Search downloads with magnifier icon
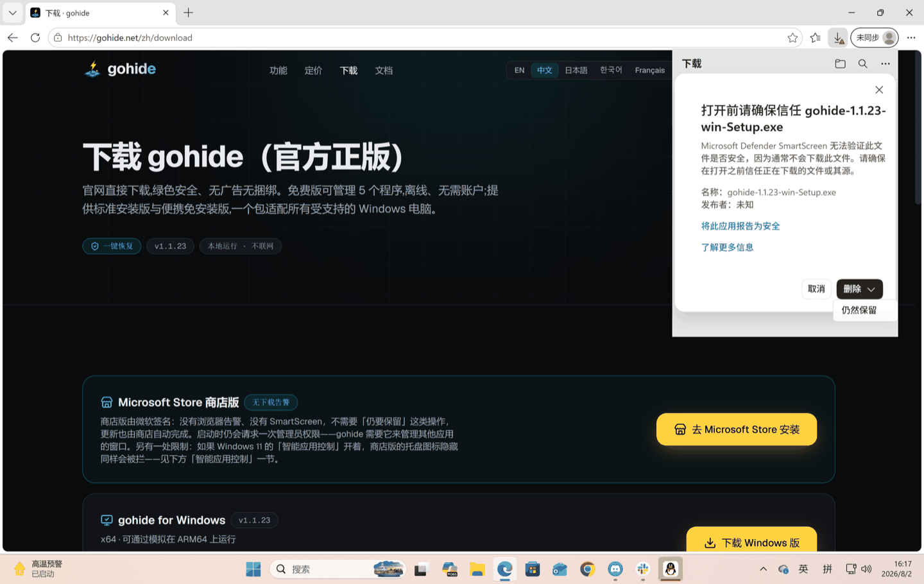The width and height of the screenshot is (924, 584). pyautogui.click(x=863, y=64)
